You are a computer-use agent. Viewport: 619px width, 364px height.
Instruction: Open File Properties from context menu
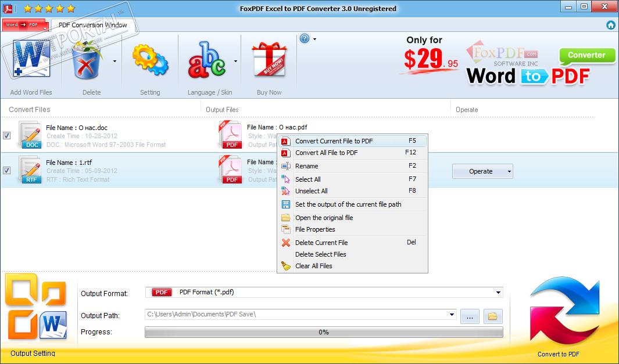pos(352,229)
